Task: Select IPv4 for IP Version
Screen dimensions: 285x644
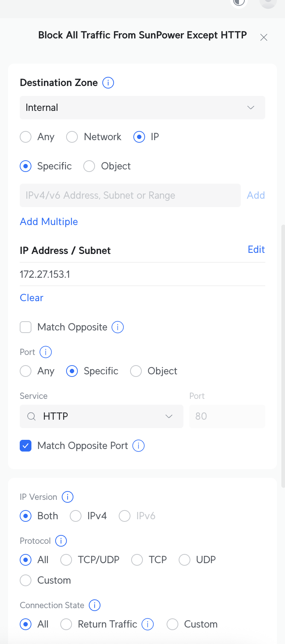Action: coord(76,516)
